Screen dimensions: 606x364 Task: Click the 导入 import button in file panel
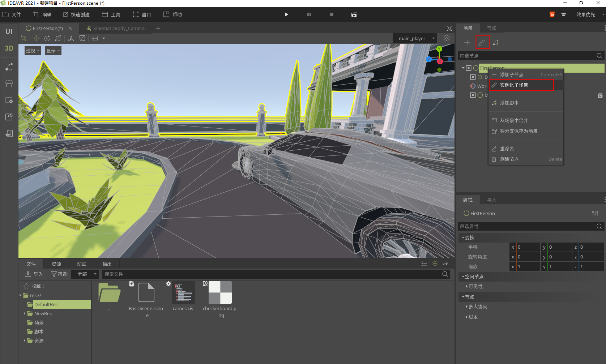click(34, 274)
